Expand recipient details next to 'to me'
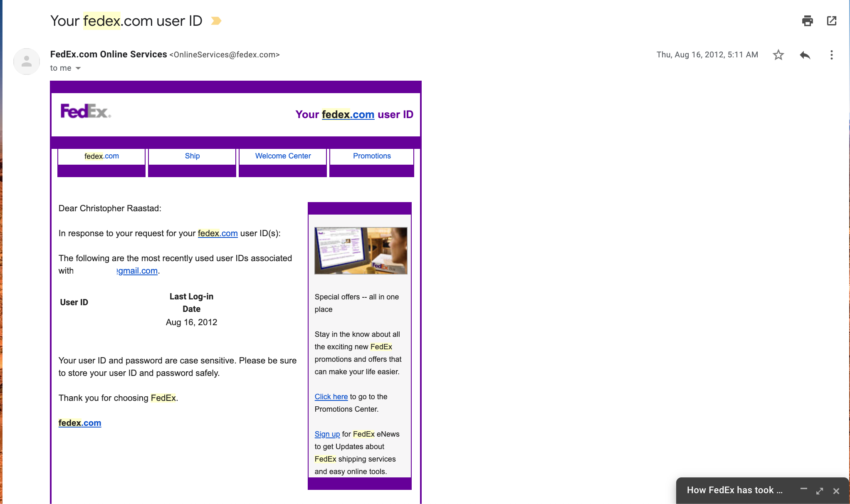Image resolution: width=850 pixels, height=504 pixels. [x=78, y=68]
